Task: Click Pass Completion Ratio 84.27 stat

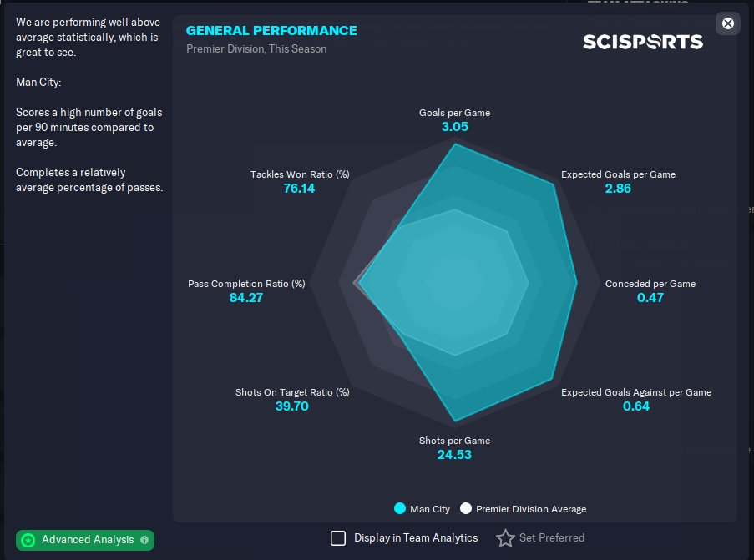Action: point(246,290)
